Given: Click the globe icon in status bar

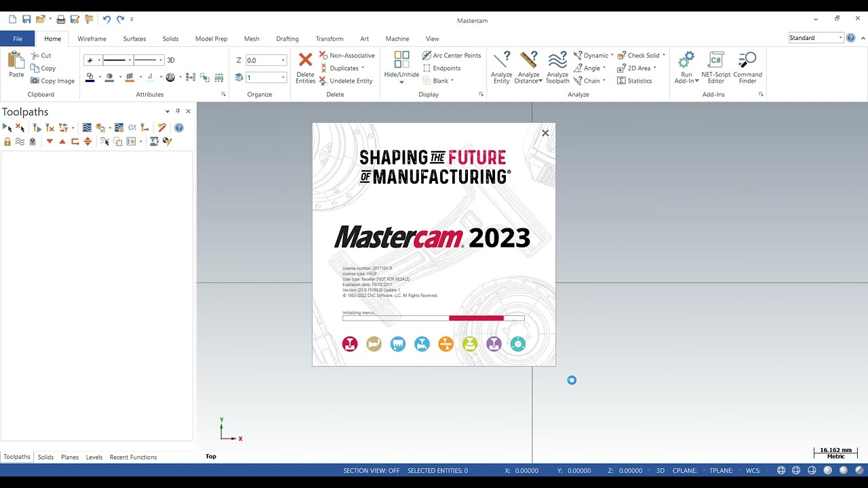Looking at the screenshot, I should (781, 470).
